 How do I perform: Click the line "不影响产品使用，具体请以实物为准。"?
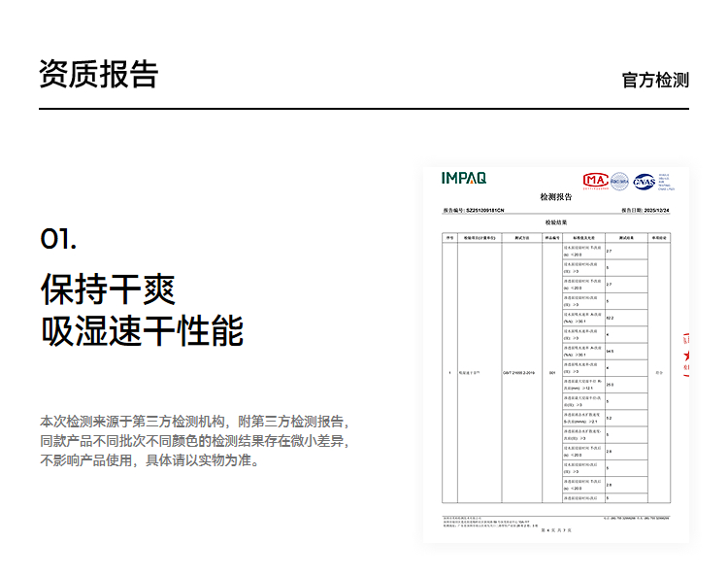click(149, 460)
